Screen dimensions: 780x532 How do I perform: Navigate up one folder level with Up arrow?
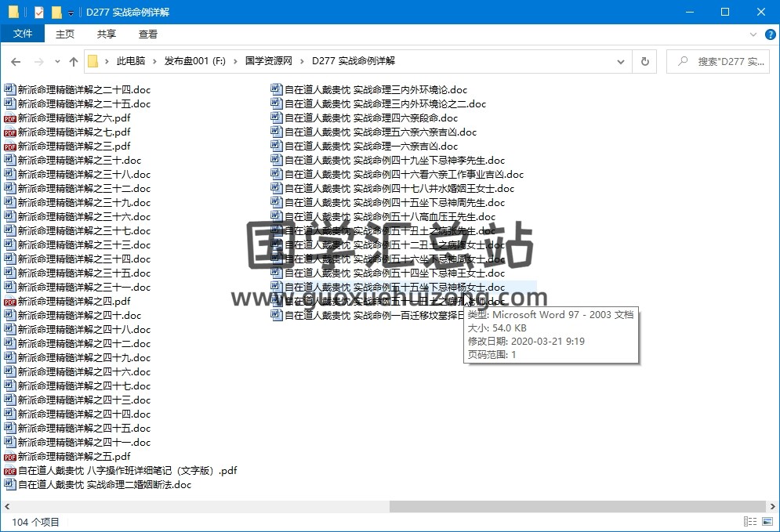(74, 61)
